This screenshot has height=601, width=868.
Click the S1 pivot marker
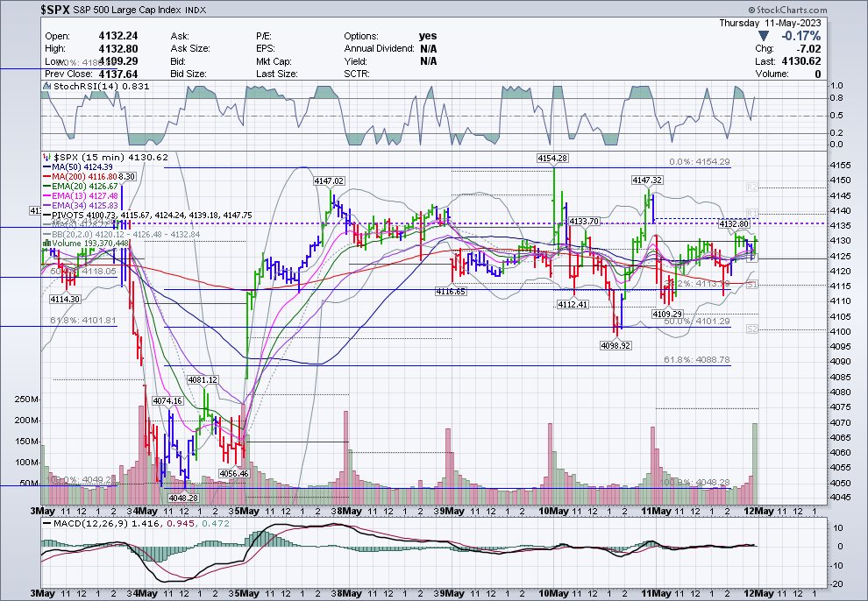point(751,285)
